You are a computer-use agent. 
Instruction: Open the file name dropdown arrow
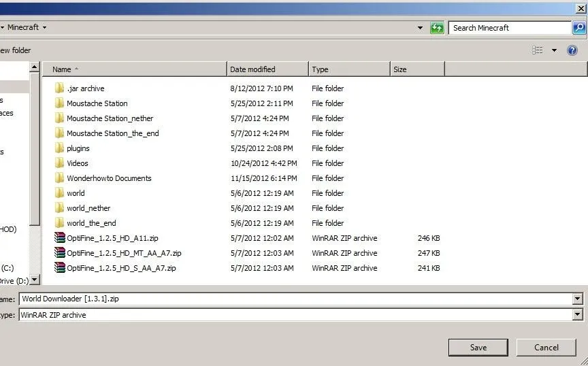578,299
